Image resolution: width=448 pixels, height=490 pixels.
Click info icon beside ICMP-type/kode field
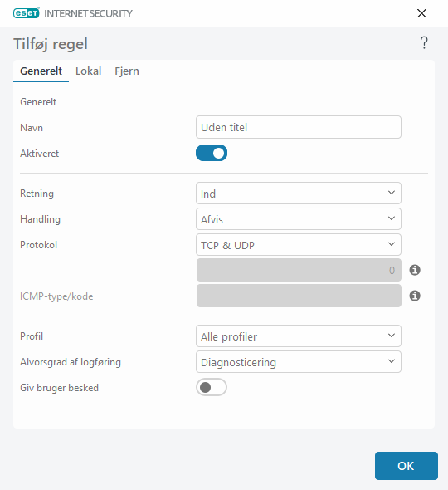pyautogui.click(x=415, y=296)
